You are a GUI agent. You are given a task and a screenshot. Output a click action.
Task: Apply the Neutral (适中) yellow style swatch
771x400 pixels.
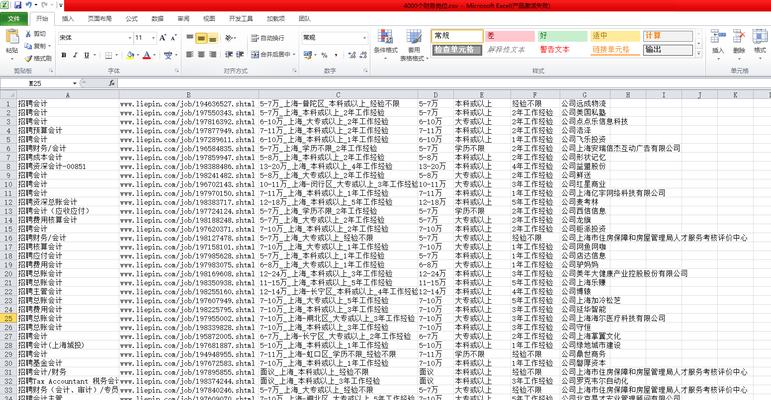(615, 36)
